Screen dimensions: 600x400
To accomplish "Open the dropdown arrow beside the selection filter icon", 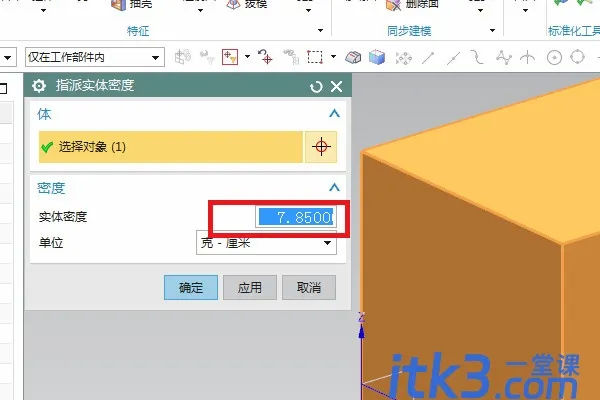I will pos(248,57).
